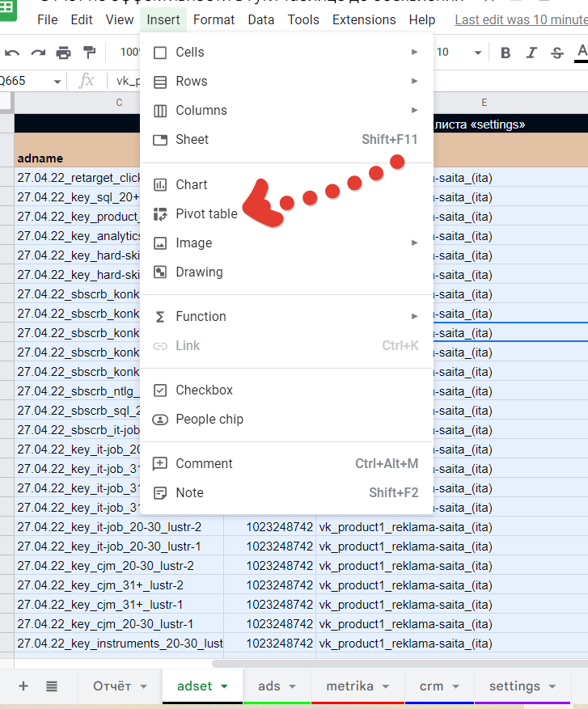Click the horizontal scrollbar

click(x=400, y=664)
